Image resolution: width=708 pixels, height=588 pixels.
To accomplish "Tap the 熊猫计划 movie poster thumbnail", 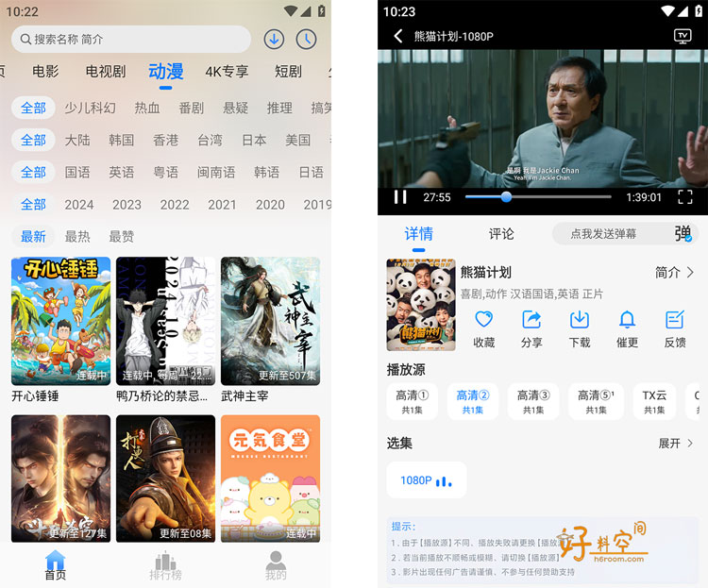I will point(421,305).
